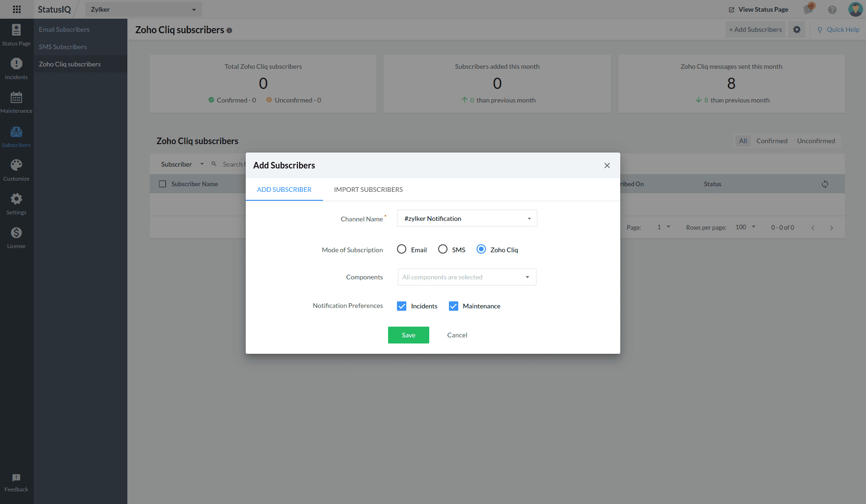The image size is (866, 504).
Task: Select the SMS subscription radio button
Action: click(443, 249)
